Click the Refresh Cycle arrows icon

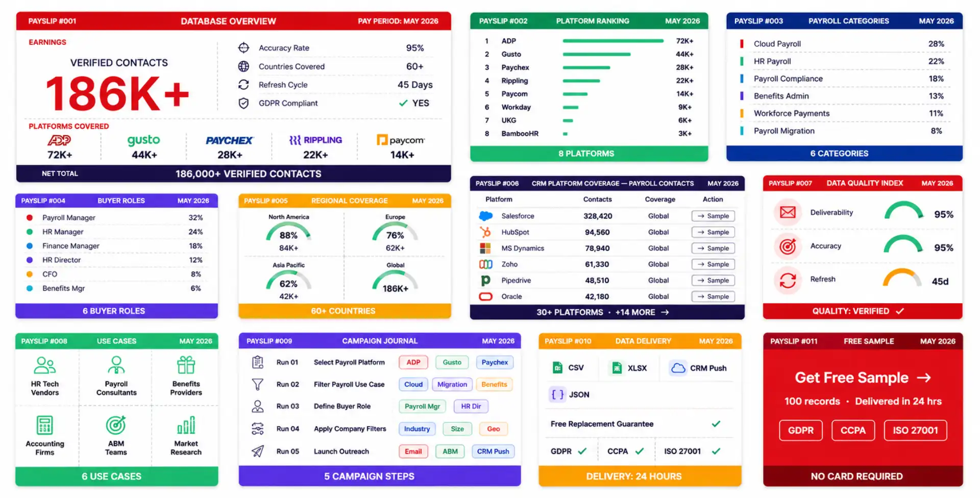pyautogui.click(x=243, y=85)
